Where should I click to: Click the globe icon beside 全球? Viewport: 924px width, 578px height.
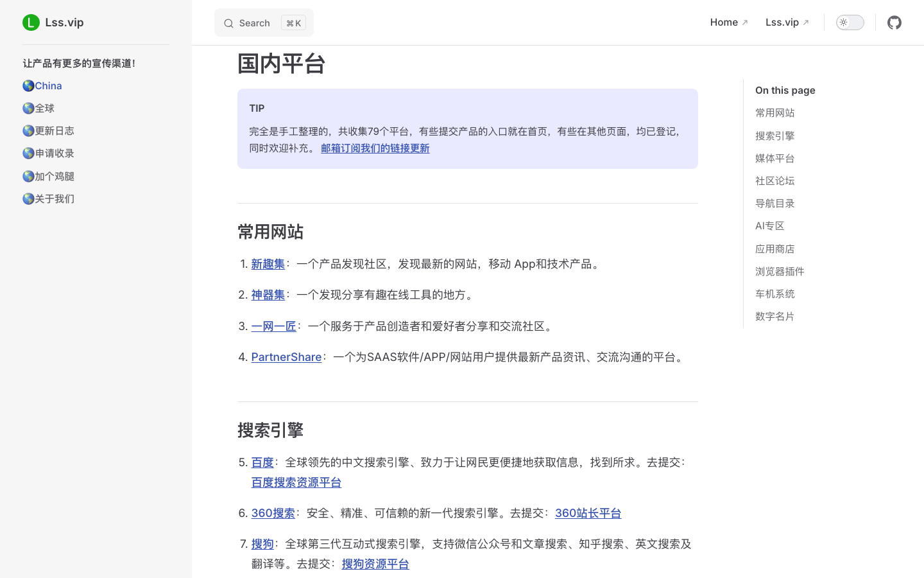28,109
